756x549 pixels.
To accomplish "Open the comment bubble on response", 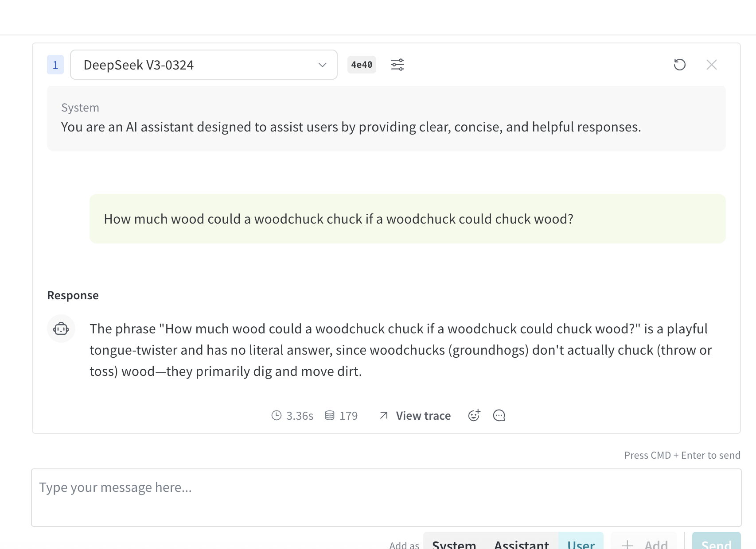I will [x=499, y=415].
